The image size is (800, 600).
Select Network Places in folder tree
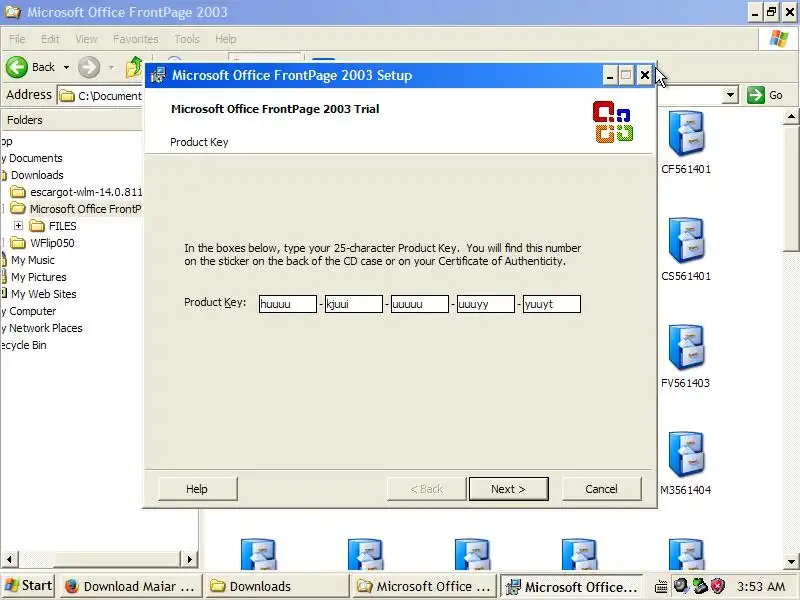[42, 328]
